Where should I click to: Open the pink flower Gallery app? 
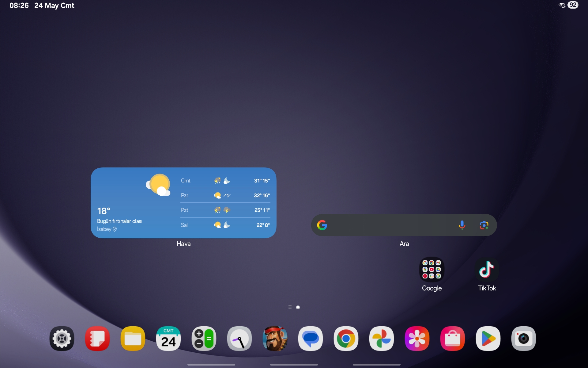(417, 339)
